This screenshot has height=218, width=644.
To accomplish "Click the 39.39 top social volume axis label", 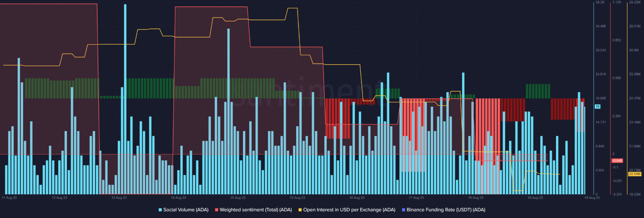I will (600, 2).
